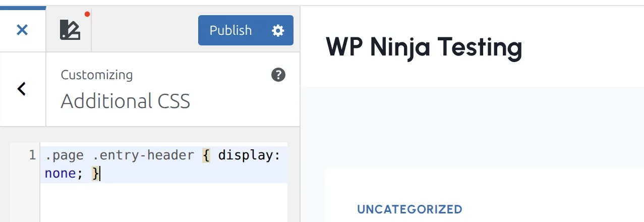The height and width of the screenshot is (222, 644).
Task: Open publish settings gear icon
Action: click(x=278, y=30)
